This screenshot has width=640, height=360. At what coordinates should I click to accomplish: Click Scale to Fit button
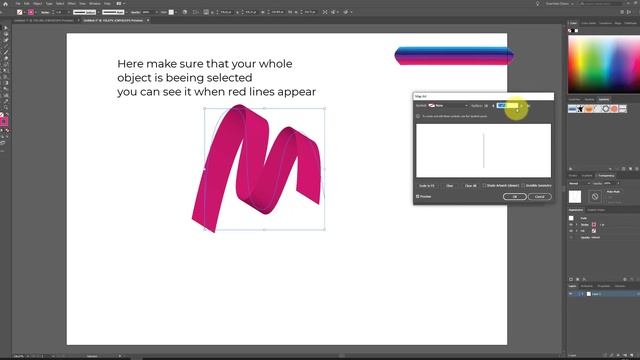coord(427,186)
